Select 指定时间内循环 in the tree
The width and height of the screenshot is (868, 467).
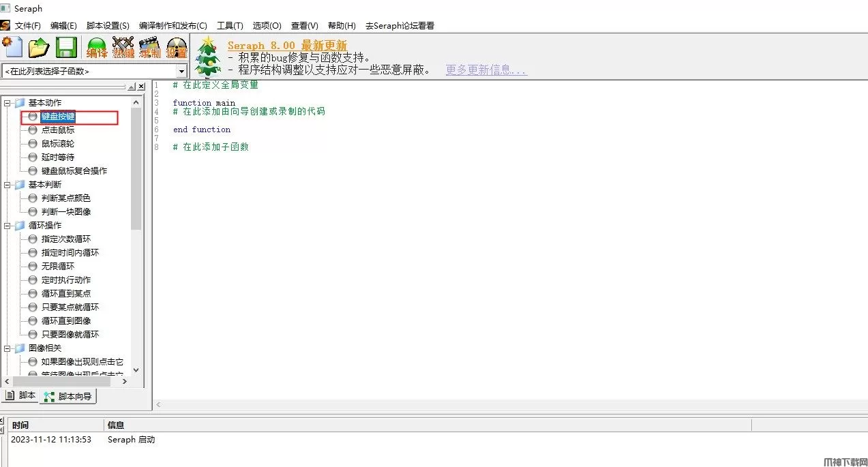click(x=70, y=253)
